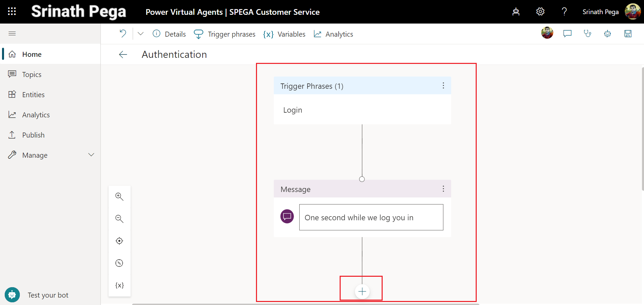
Task: Click the message text input field
Action: (371, 217)
